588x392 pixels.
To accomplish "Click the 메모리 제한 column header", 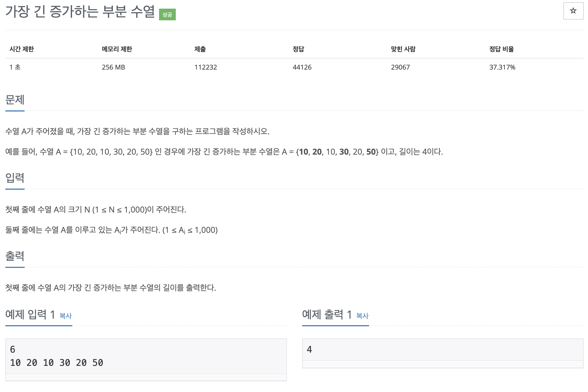I will [x=117, y=49].
